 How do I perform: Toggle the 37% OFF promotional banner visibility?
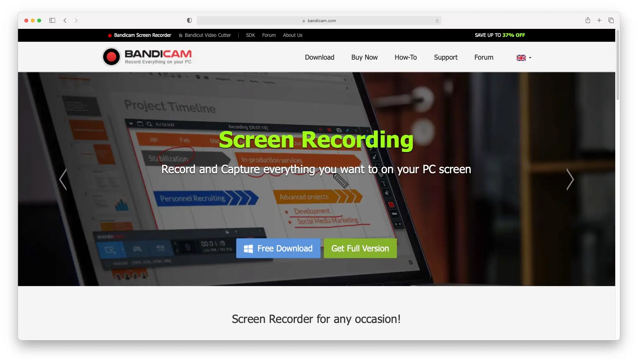(x=500, y=35)
